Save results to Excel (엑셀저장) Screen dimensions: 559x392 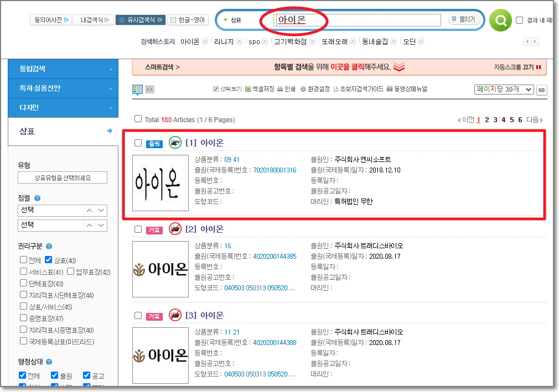click(x=260, y=89)
